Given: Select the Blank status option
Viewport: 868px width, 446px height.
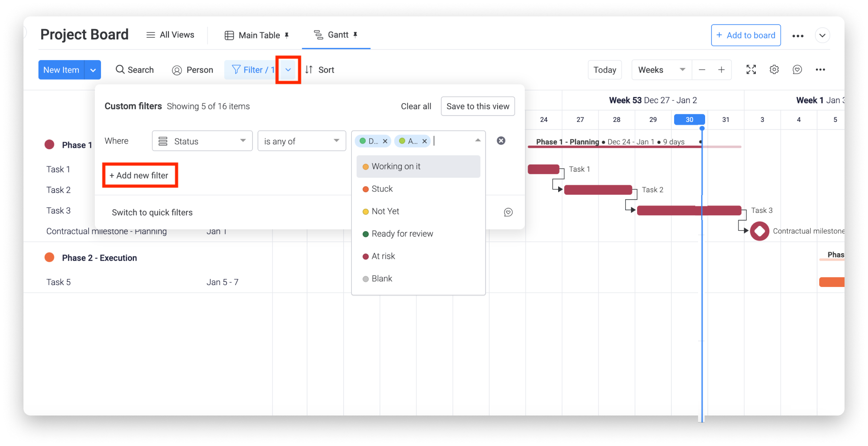Looking at the screenshot, I should 418,279.
